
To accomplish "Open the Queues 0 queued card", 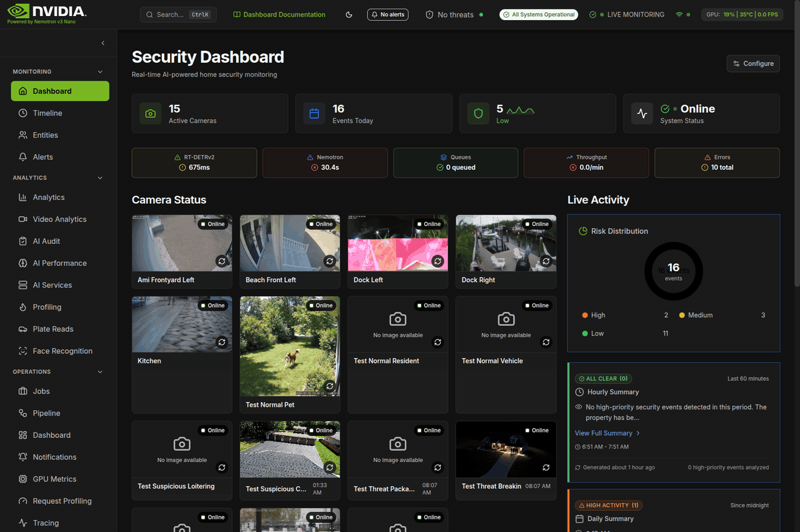I will coord(455,163).
